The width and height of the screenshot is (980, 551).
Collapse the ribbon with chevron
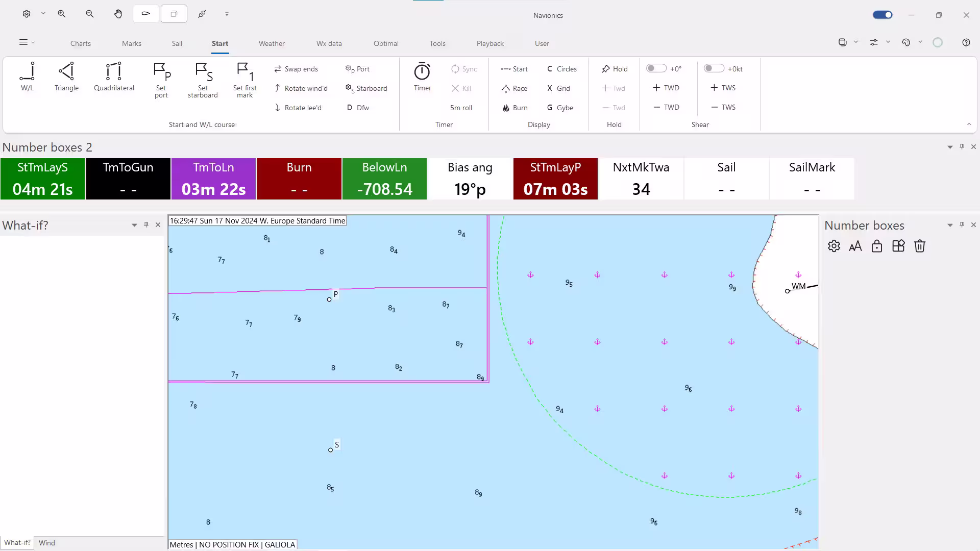point(969,124)
